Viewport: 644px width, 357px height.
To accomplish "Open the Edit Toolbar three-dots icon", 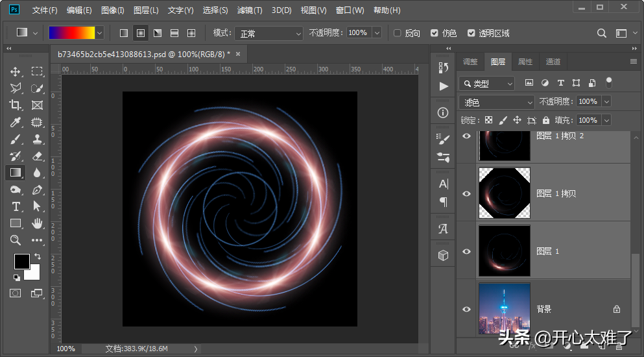I will pos(37,240).
